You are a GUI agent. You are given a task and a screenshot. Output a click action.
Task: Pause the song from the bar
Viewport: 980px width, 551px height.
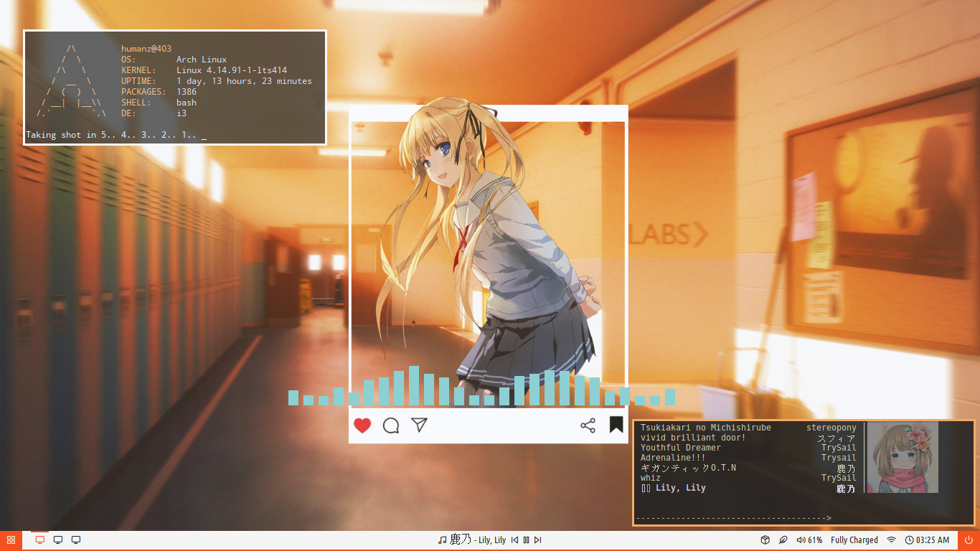[x=526, y=540]
